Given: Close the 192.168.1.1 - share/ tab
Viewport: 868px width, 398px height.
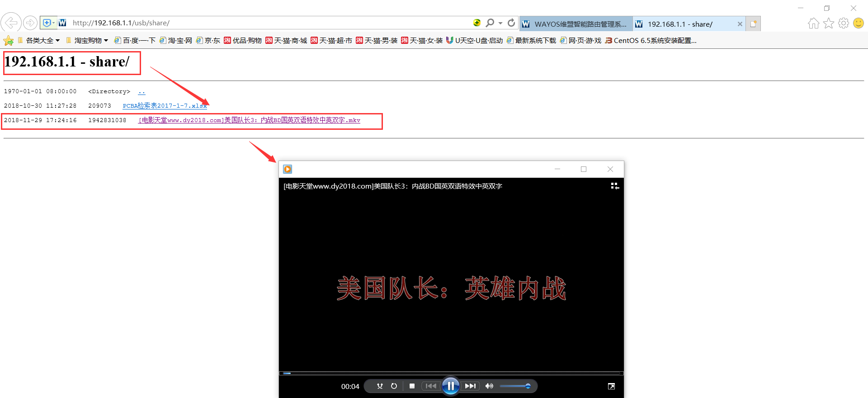Looking at the screenshot, I should [x=740, y=24].
